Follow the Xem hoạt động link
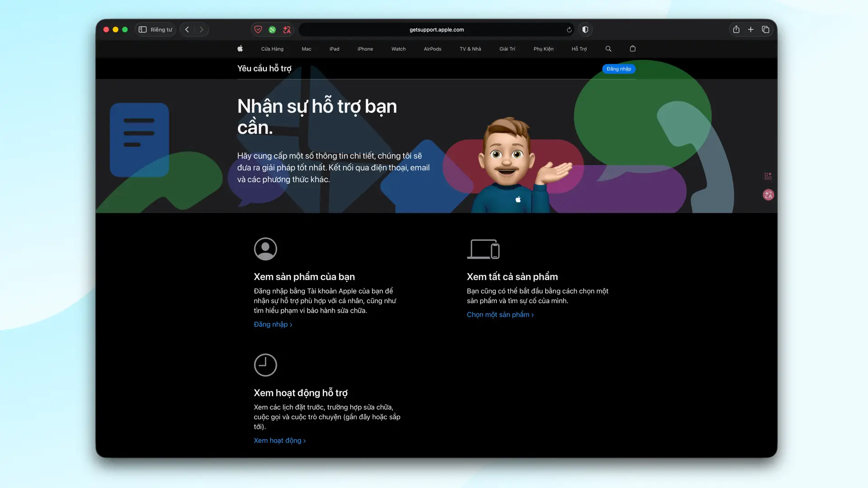The height and width of the screenshot is (488, 868). tap(280, 441)
